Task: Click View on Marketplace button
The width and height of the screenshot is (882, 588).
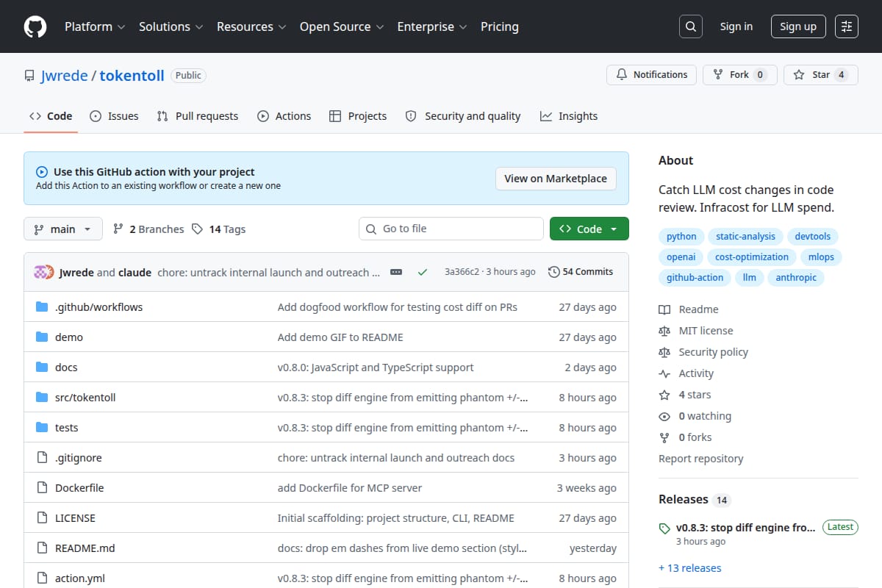Action: (556, 179)
